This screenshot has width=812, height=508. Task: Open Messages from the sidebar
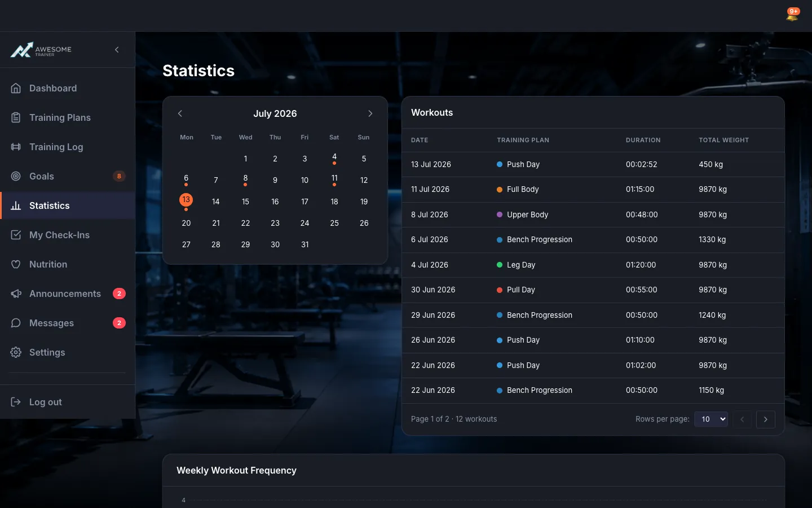tap(68, 323)
